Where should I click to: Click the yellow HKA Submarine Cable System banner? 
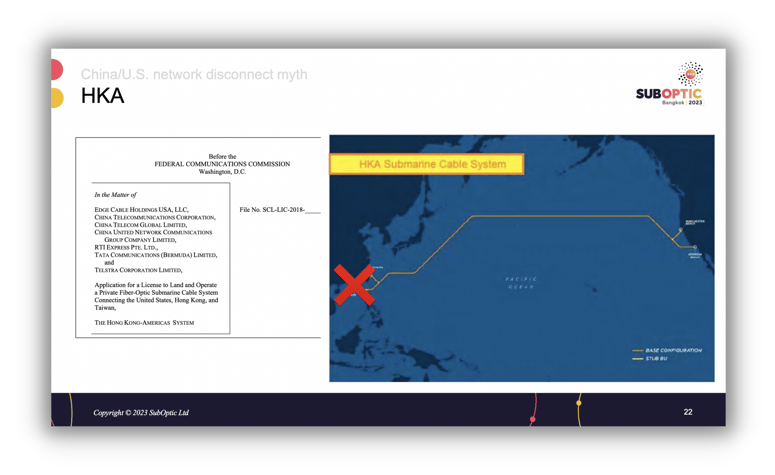pyautogui.click(x=427, y=164)
